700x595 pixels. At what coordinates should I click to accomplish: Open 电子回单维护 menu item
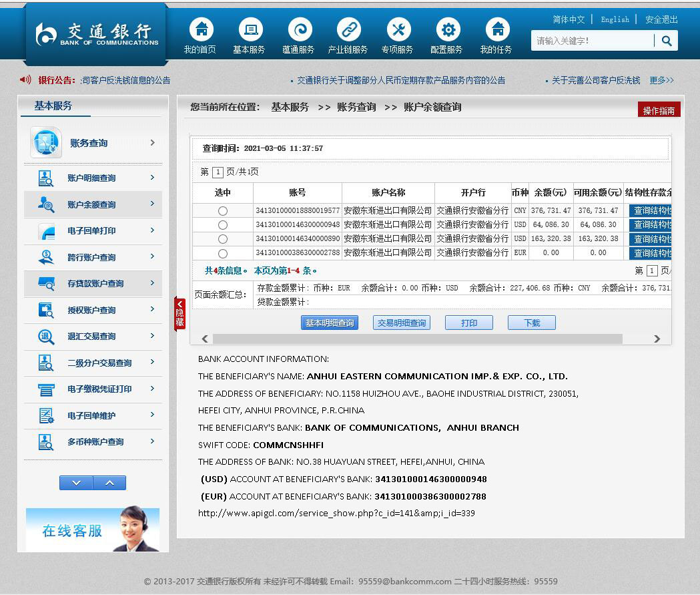[91, 415]
